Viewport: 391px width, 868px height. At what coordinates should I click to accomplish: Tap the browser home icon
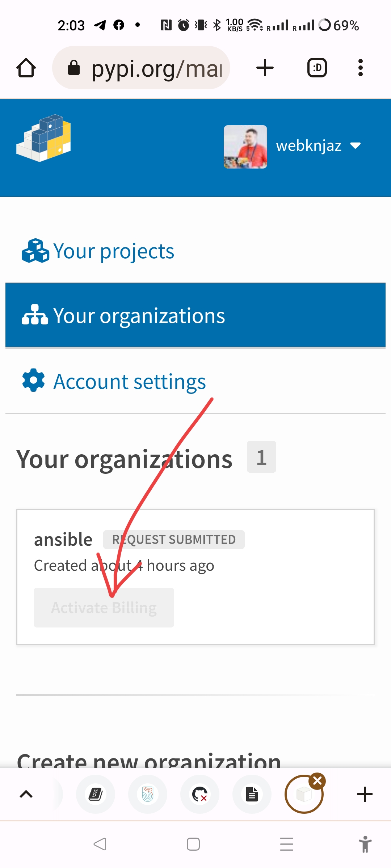(x=26, y=68)
